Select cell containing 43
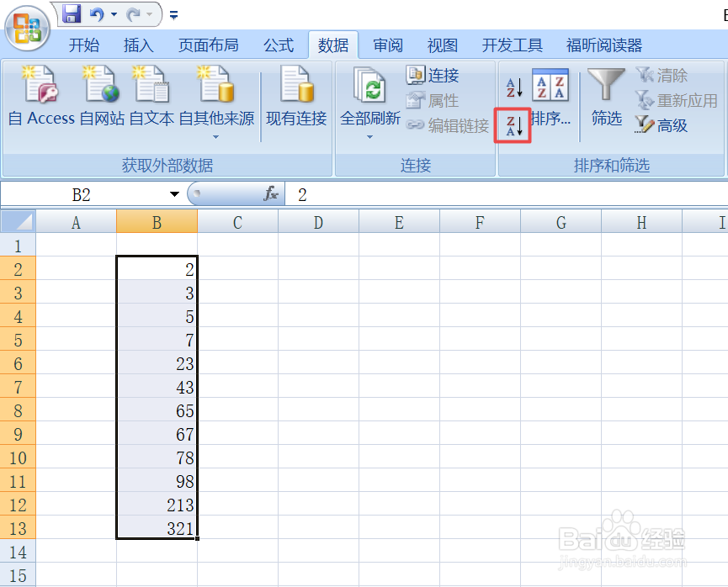Screen dimensions: 728x587 pos(157,387)
